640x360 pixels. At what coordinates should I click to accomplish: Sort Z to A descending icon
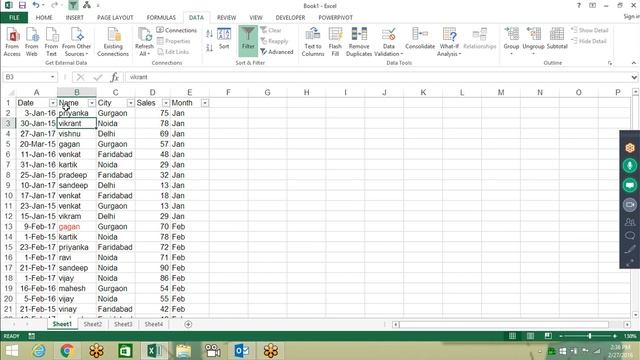tap(209, 48)
